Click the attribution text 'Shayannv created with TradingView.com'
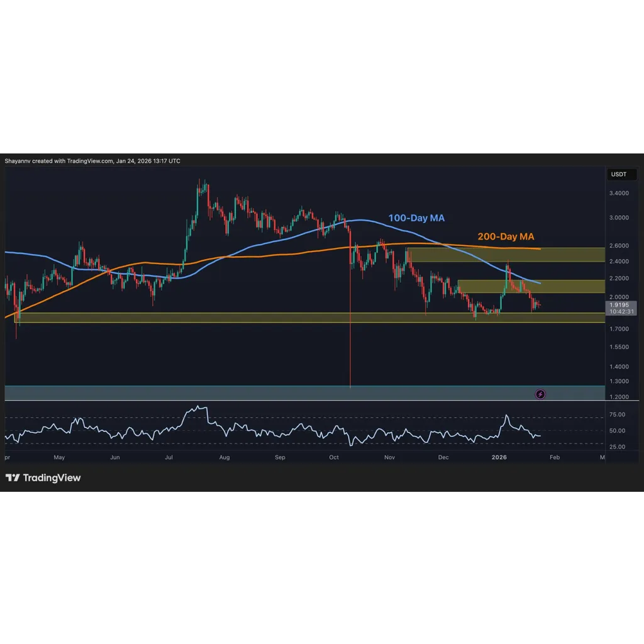Viewport: 644px width, 644px height. point(58,161)
